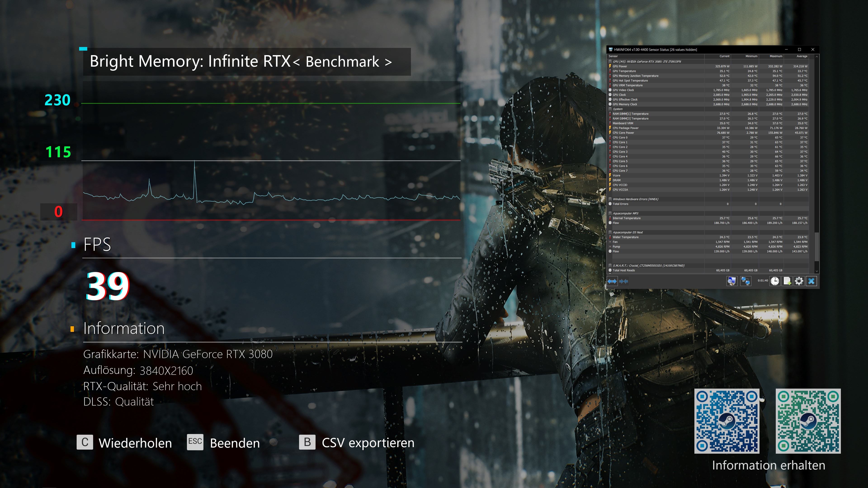Click the thermometer icon beside GPU Temperature
868x488 pixels.
pyautogui.click(x=610, y=71)
